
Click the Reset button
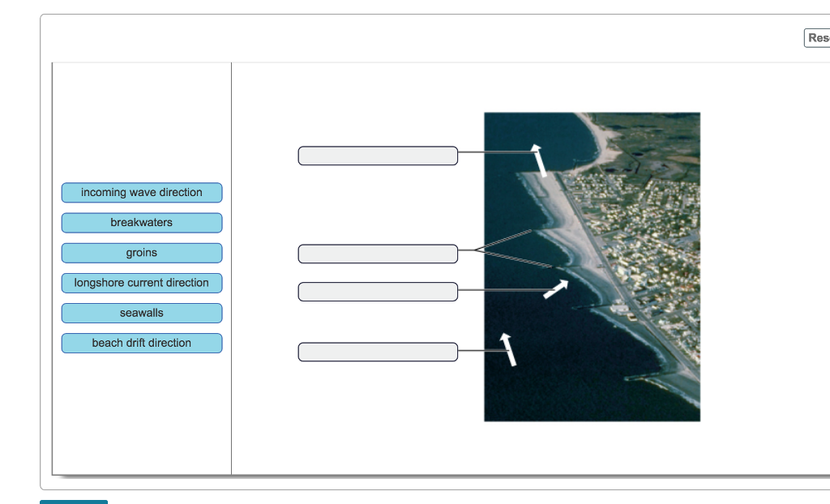point(817,37)
